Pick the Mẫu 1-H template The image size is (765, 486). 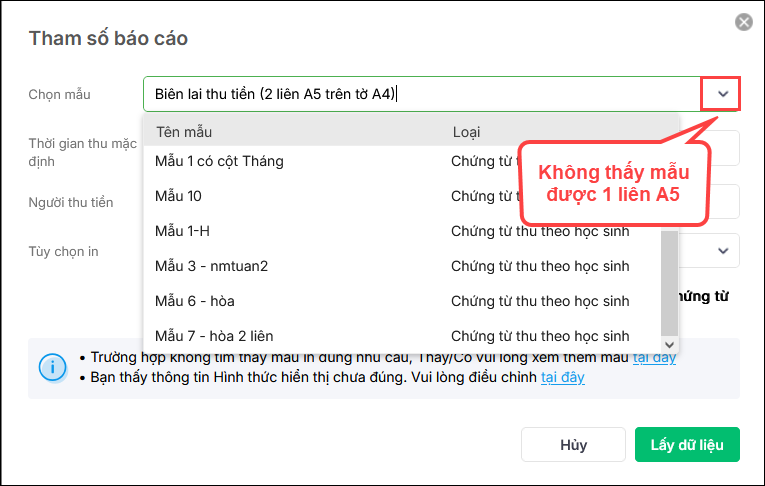183,231
